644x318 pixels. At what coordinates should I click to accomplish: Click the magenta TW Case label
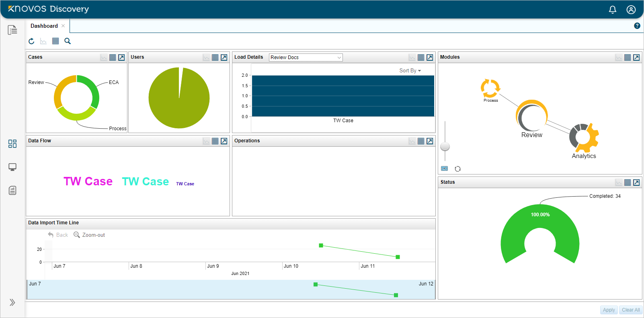(x=88, y=181)
